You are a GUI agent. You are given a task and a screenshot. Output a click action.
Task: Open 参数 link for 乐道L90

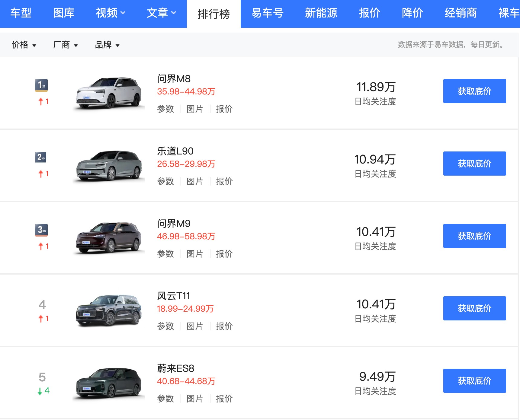pos(165,181)
